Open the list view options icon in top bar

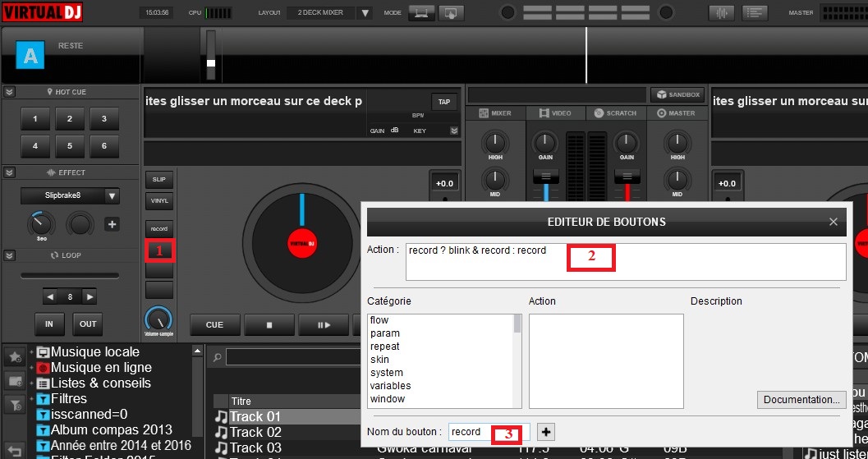tap(754, 13)
